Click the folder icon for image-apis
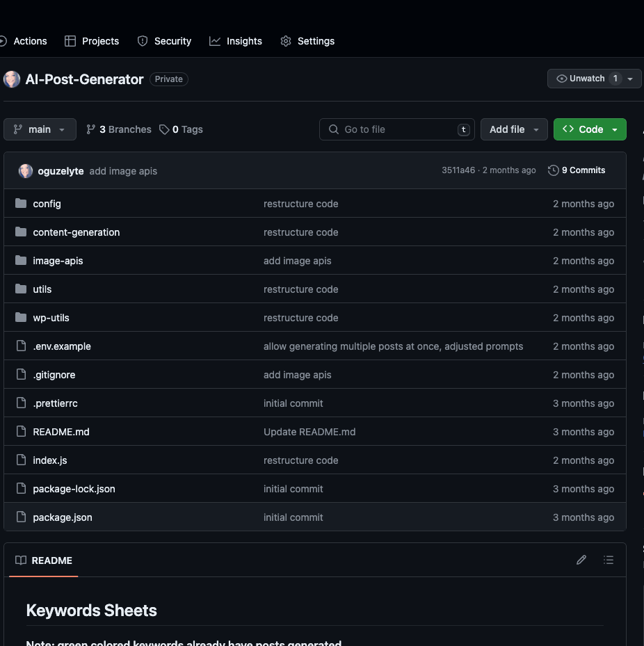The height and width of the screenshot is (646, 644). pos(21,260)
